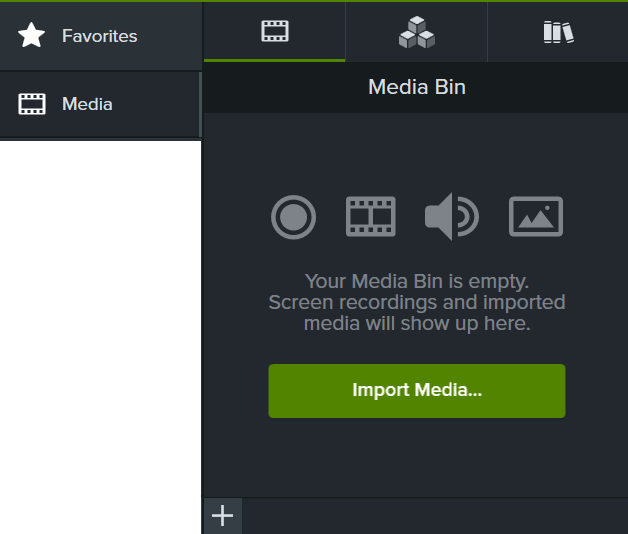Image resolution: width=628 pixels, height=534 pixels.
Task: Click the audio speaker icon
Action: 451,217
